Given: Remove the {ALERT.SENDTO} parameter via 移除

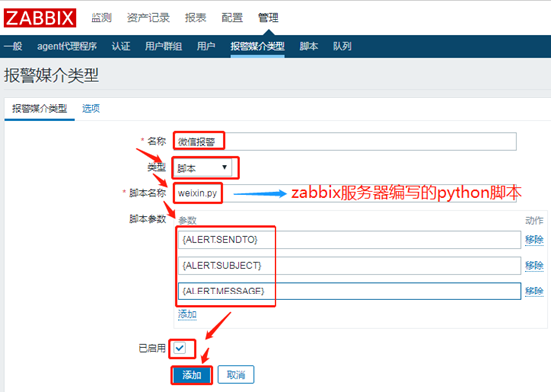Looking at the screenshot, I should tap(534, 240).
